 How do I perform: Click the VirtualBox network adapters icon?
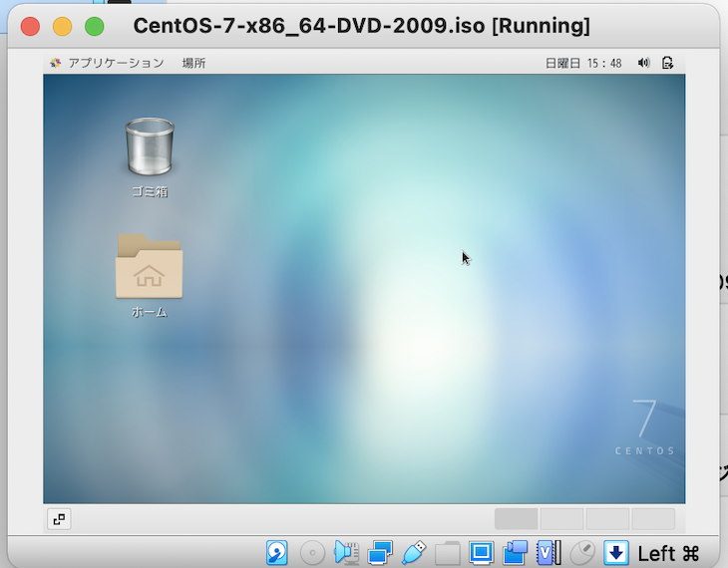pos(380,553)
